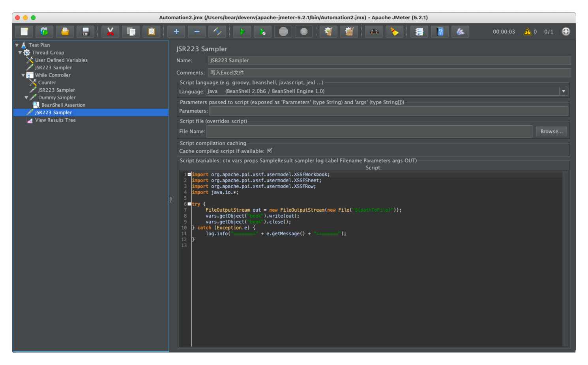Collapse the Test Plan tree node

pyautogui.click(x=17, y=45)
